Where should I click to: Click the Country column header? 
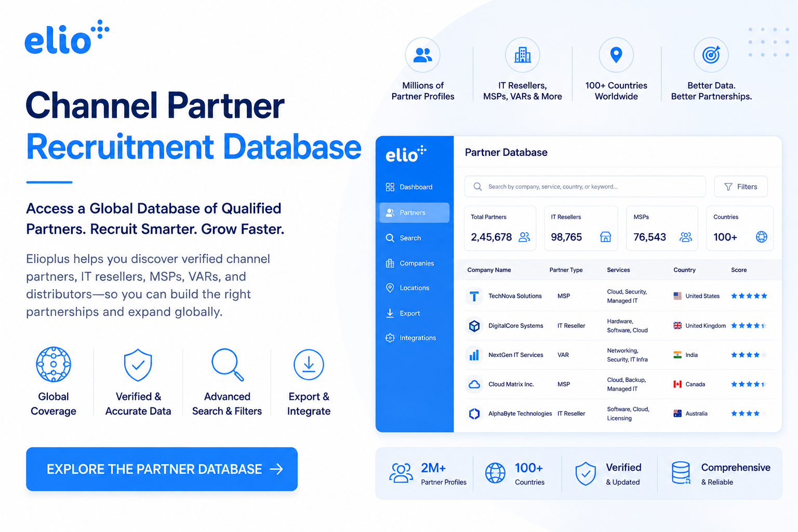click(x=684, y=270)
